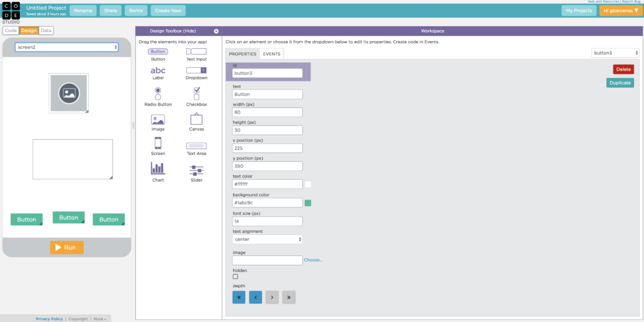This screenshot has width=644, height=322.
Task: Click the Remix button
Action: pos(136,11)
